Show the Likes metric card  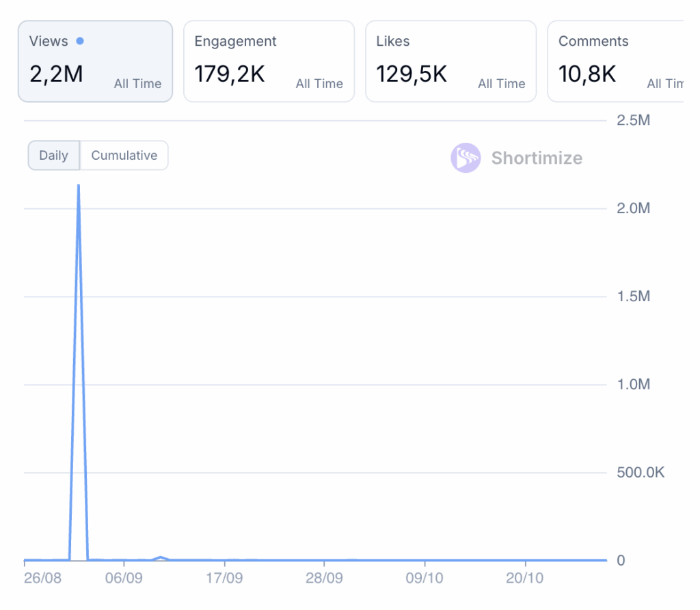(x=450, y=61)
